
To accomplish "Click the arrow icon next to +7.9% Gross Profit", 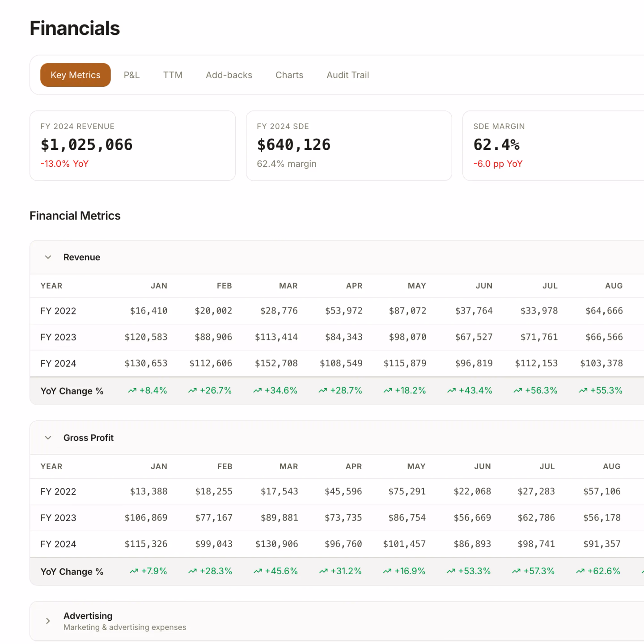I will (132, 571).
